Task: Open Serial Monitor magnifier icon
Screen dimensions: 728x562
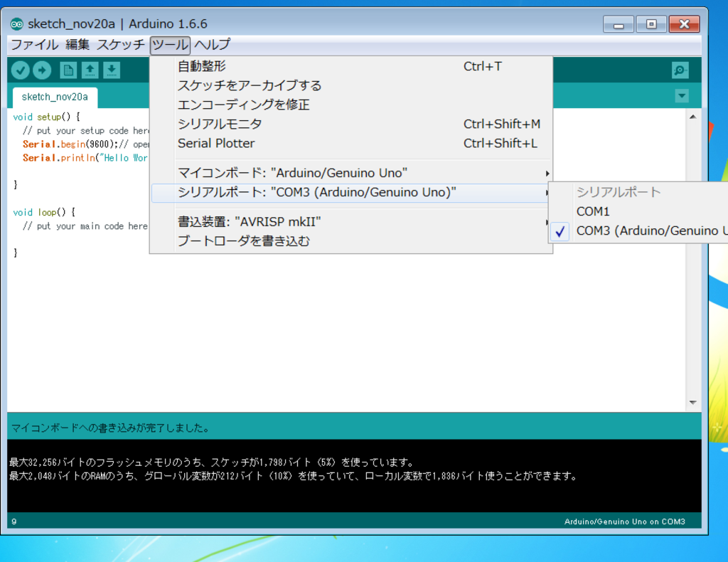Action: tap(680, 70)
